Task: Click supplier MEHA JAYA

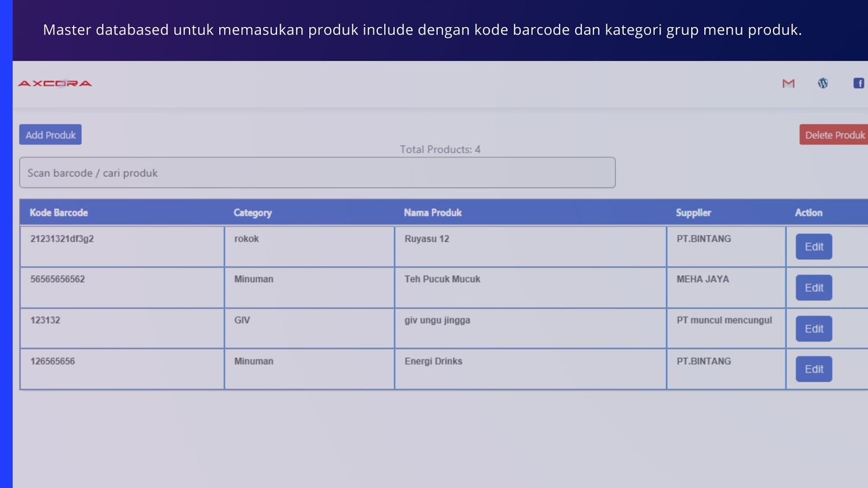Action: coord(703,279)
